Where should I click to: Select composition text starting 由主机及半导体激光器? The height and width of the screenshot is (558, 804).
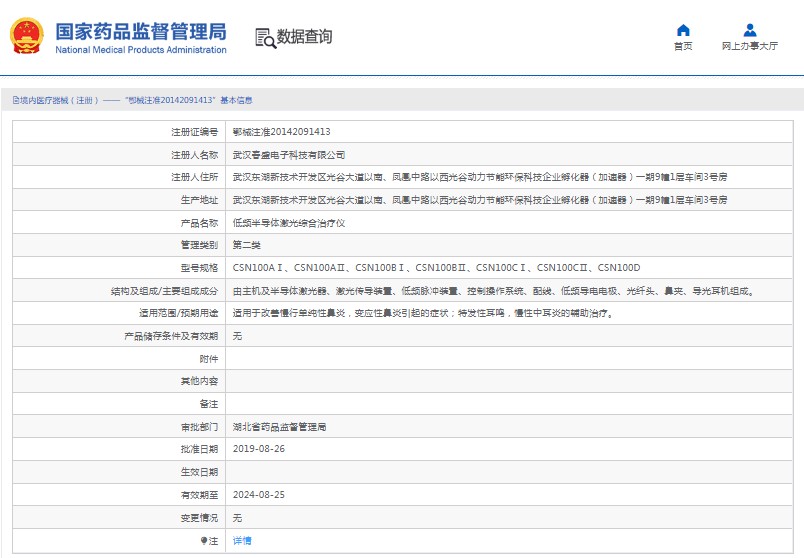pos(493,291)
